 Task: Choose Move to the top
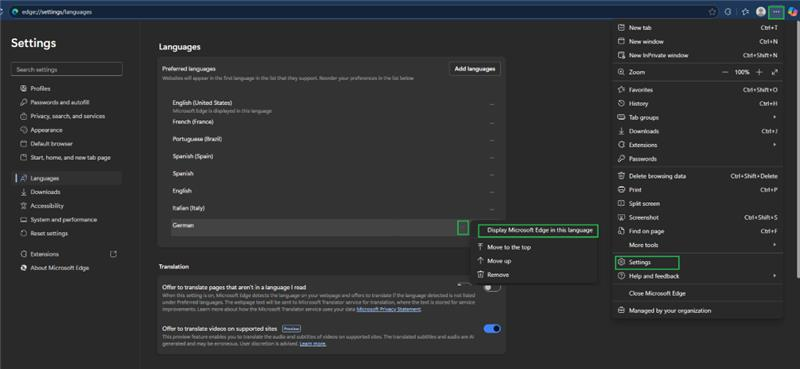(533, 247)
